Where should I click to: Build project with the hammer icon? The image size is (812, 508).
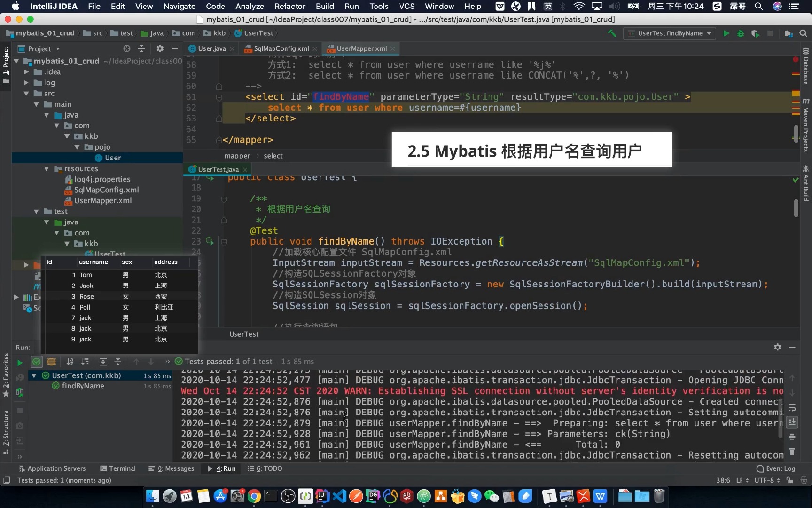[612, 33]
